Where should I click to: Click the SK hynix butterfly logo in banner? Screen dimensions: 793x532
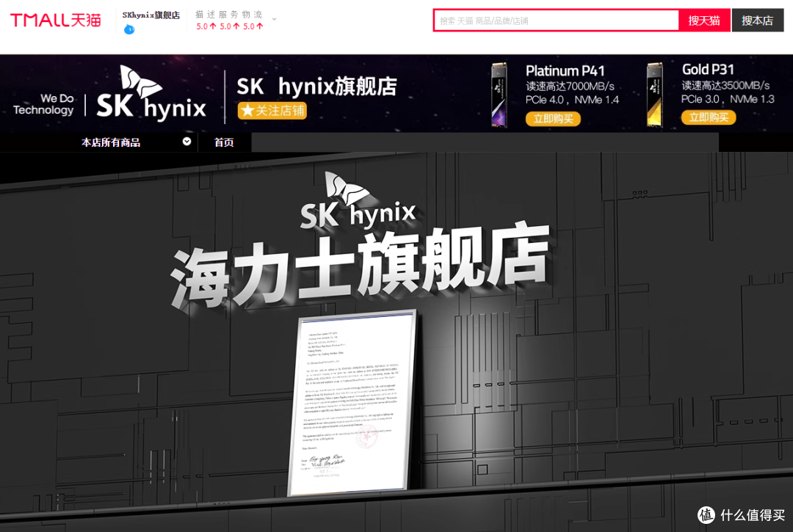tap(151, 93)
